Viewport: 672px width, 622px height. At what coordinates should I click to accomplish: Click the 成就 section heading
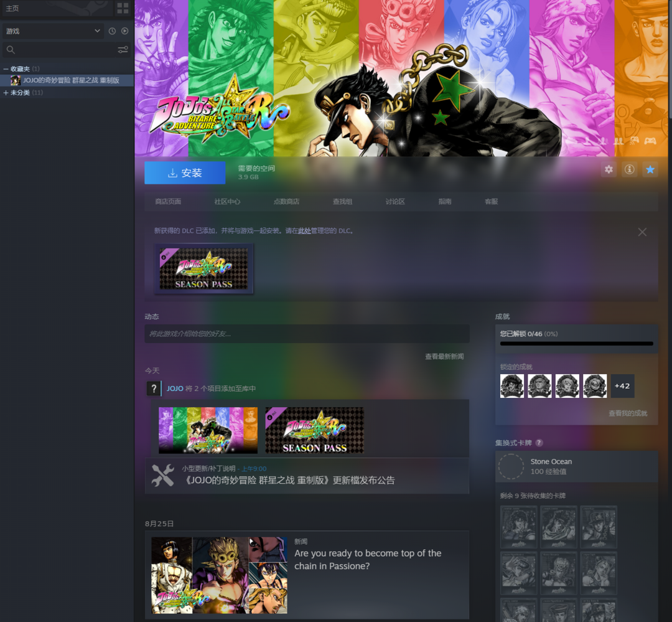[502, 316]
